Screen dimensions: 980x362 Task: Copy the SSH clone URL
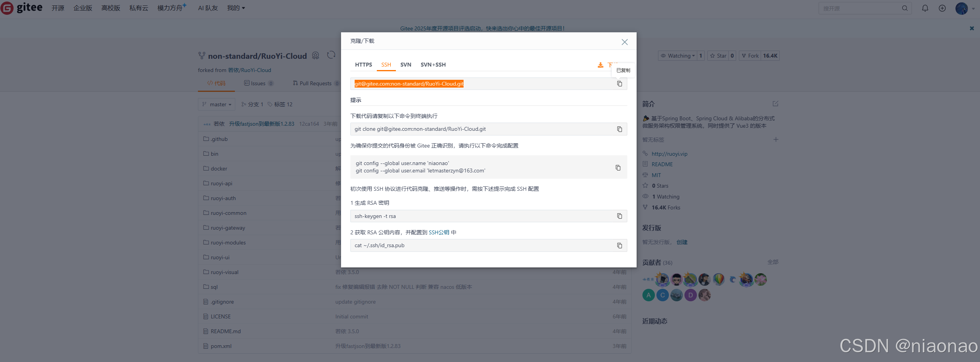[619, 84]
